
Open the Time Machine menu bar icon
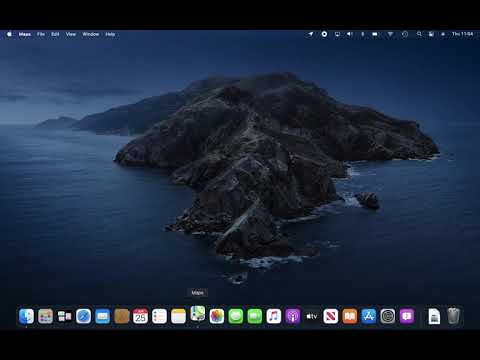pos(405,34)
